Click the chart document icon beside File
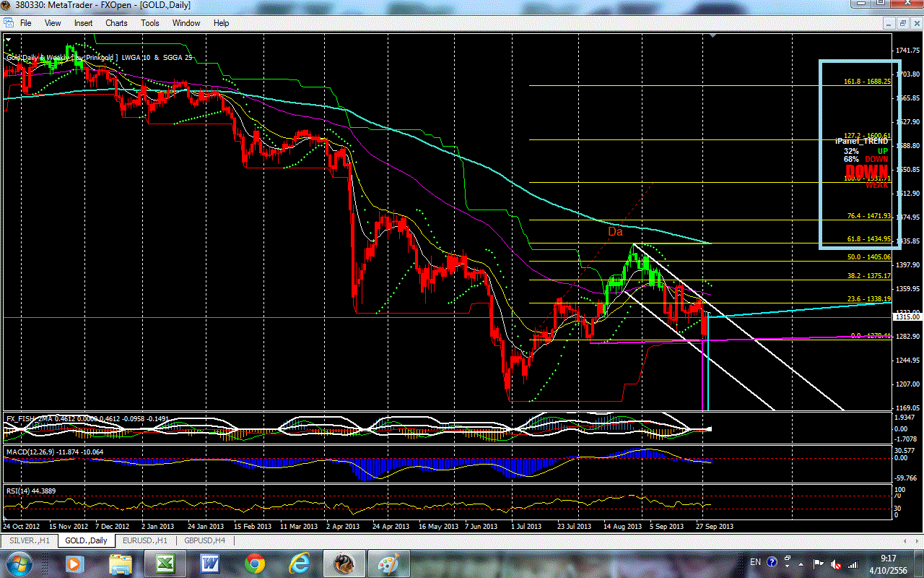924x578 pixels. (x=8, y=23)
